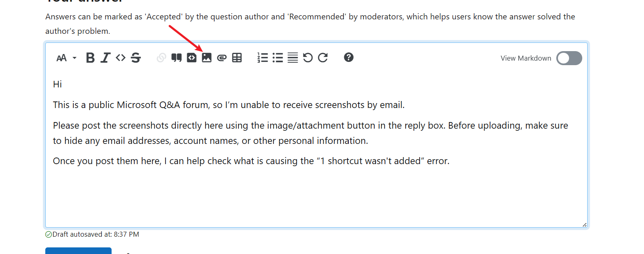
Task: Click the disabled hyperlink icon
Action: (x=161, y=58)
